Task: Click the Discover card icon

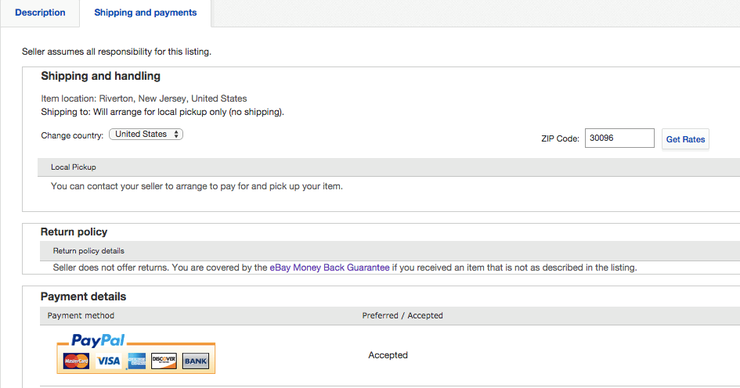Action: click(164, 361)
